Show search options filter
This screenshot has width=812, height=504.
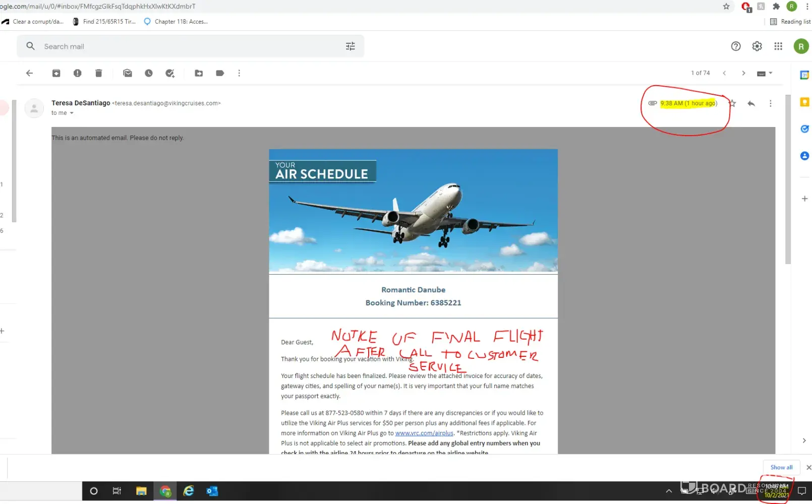[x=351, y=46]
